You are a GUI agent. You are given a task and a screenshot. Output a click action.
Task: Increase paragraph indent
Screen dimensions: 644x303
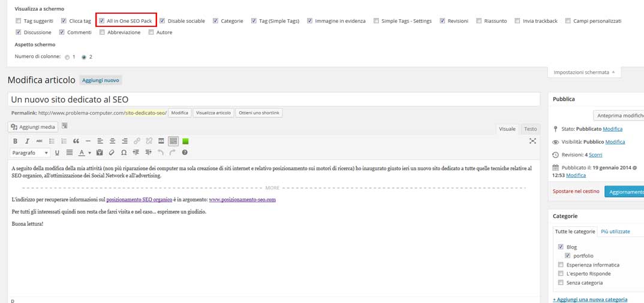pyautogui.click(x=148, y=153)
